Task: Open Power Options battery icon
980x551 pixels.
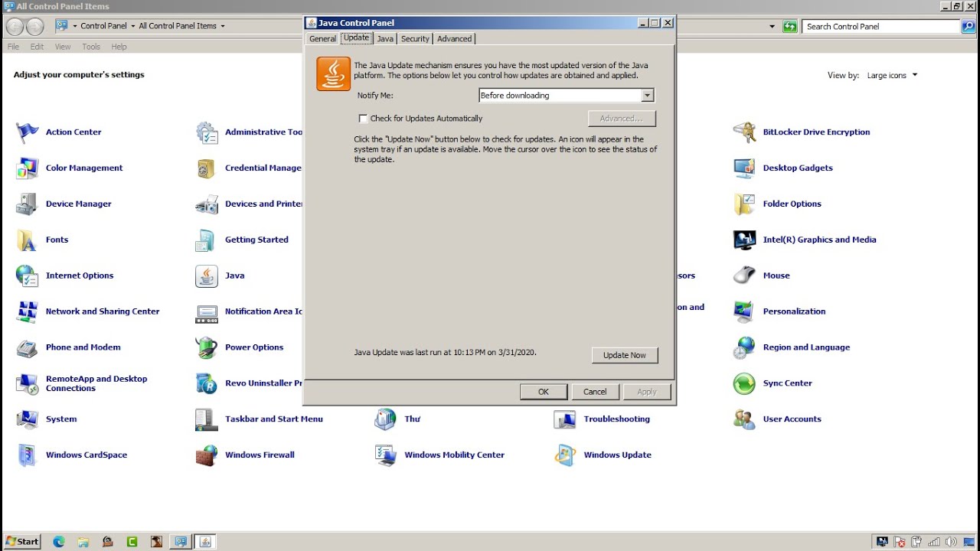Action: coord(207,348)
